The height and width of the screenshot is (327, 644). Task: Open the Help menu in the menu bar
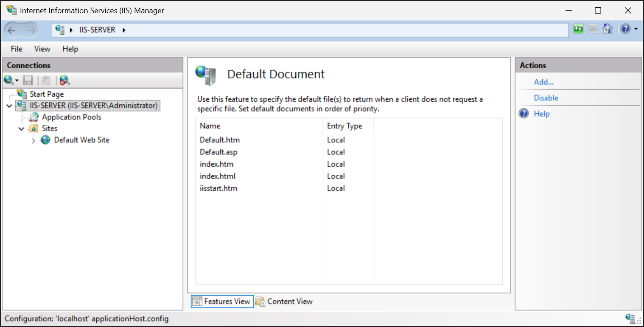(70, 49)
